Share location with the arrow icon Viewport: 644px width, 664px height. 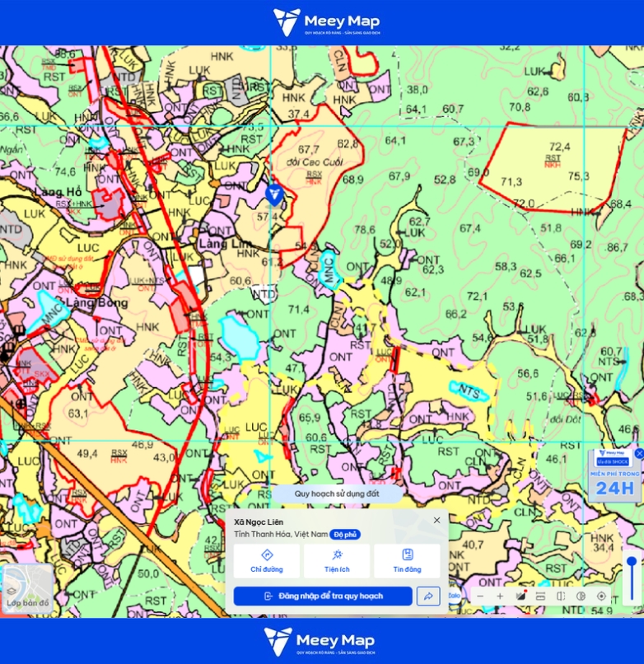(428, 596)
